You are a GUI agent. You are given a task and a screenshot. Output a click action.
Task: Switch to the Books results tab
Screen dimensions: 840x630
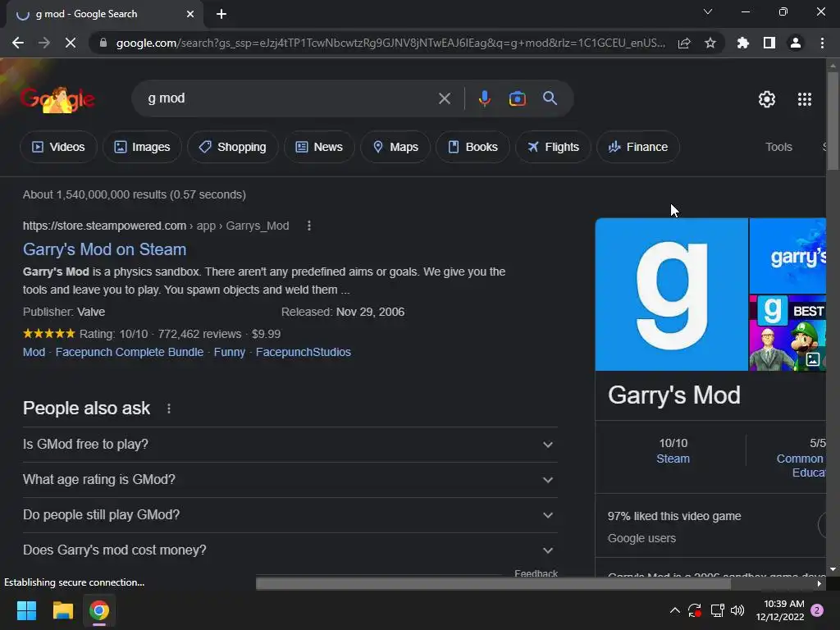coord(472,147)
